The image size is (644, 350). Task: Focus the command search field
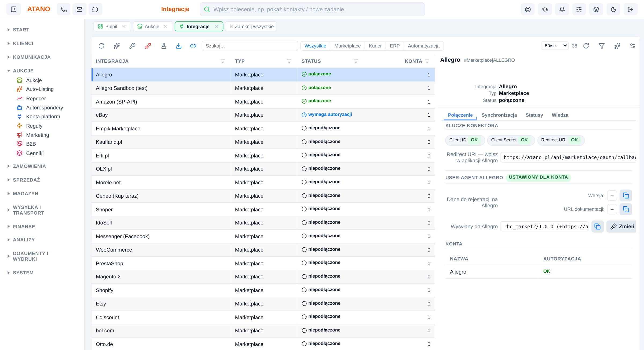pos(312,9)
